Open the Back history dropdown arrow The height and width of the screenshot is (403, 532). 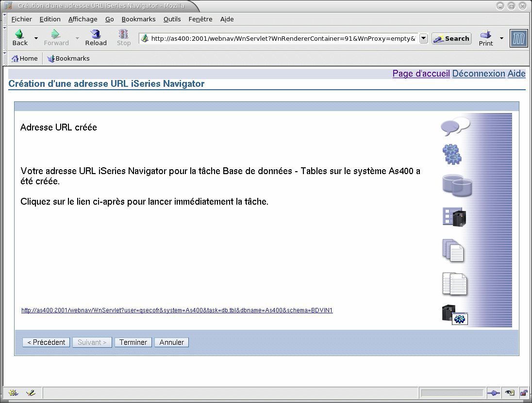tap(36, 38)
